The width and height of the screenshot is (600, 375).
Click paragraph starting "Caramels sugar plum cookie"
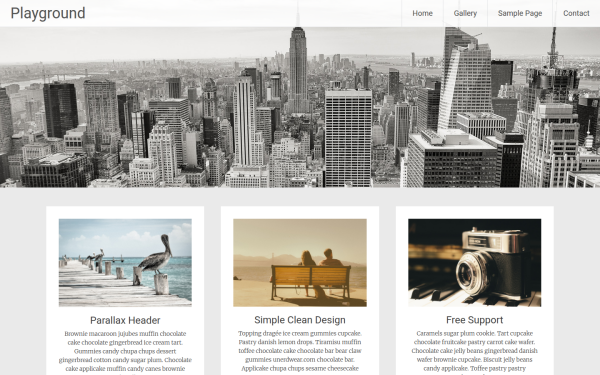[x=474, y=352]
